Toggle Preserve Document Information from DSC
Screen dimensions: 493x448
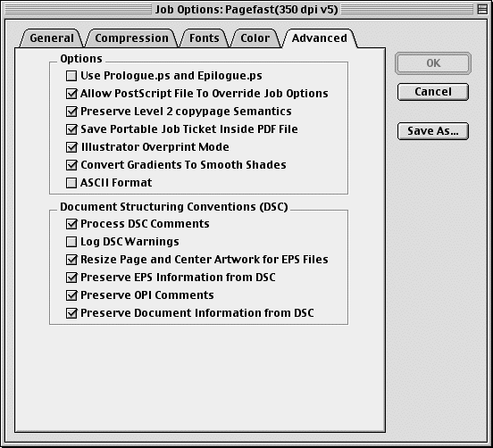tap(71, 313)
